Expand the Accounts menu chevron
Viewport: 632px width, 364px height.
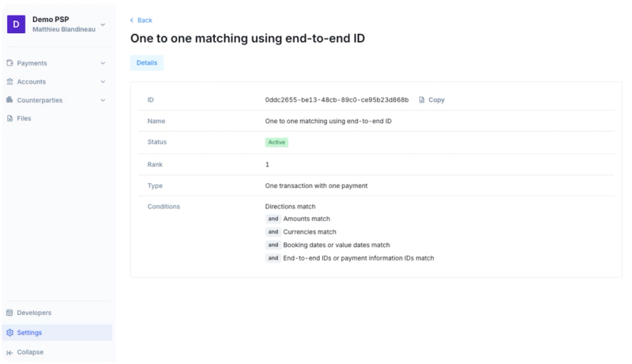[103, 82]
